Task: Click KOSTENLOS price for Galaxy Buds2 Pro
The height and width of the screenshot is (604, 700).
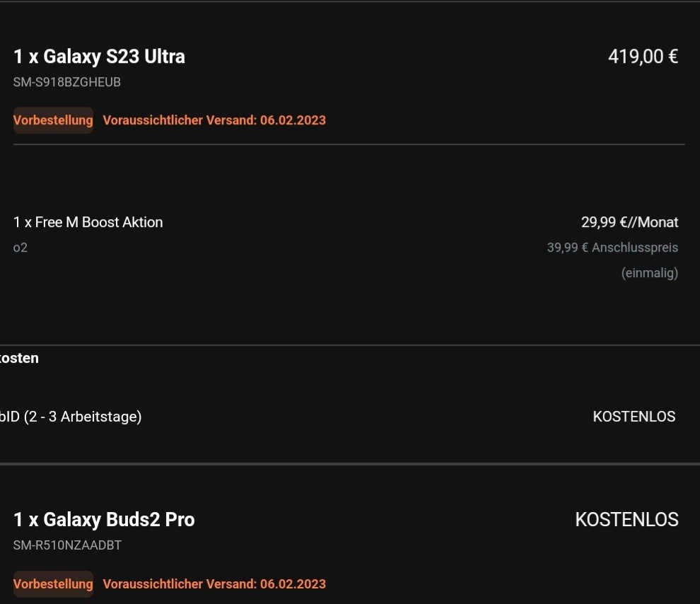Action: tap(626, 520)
